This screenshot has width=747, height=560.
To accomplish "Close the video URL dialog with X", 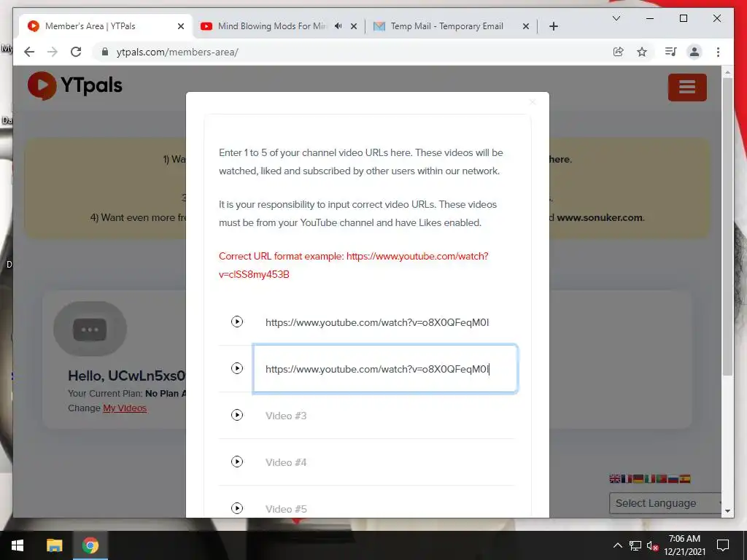I will tap(533, 102).
